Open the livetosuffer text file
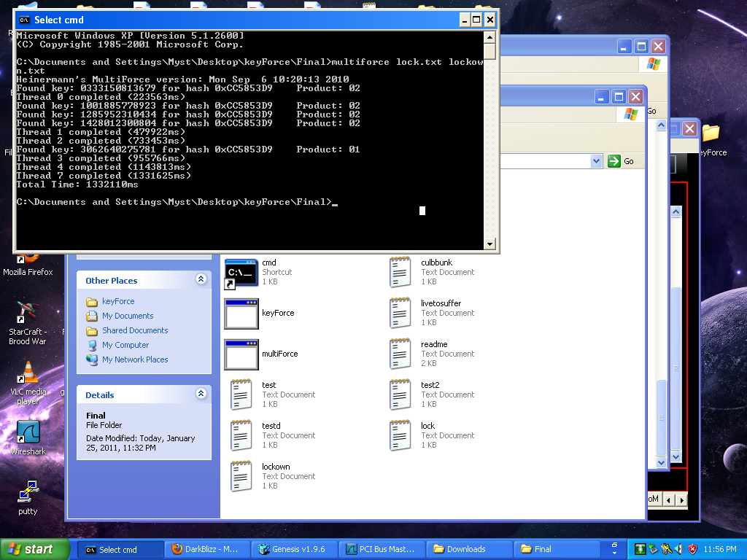Image resolution: width=747 pixels, height=560 pixels. click(400, 314)
